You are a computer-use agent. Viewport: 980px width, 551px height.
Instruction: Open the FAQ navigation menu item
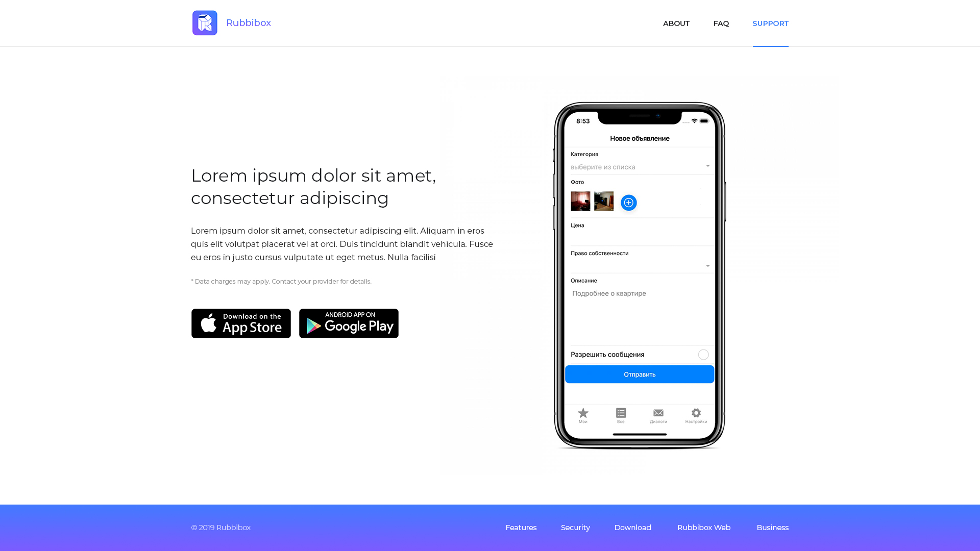[x=721, y=23]
